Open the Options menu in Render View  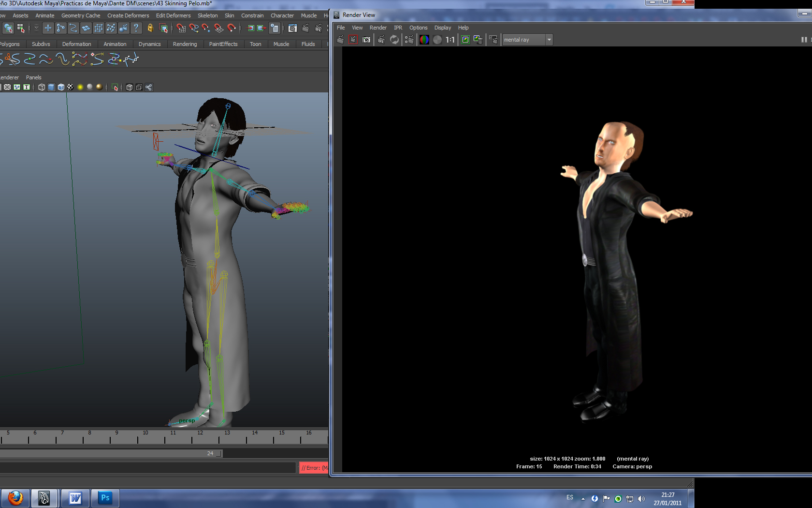[418, 28]
